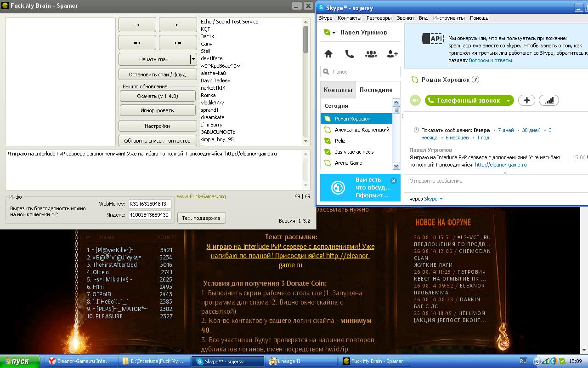The height and width of the screenshot is (368, 588).
Task: Open the Skype dial pad phone icon
Action: pyautogui.click(x=350, y=54)
